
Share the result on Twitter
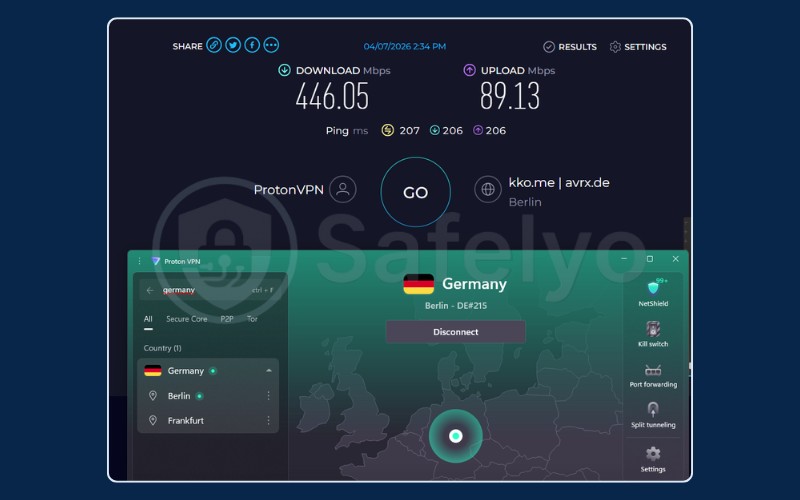[233, 45]
